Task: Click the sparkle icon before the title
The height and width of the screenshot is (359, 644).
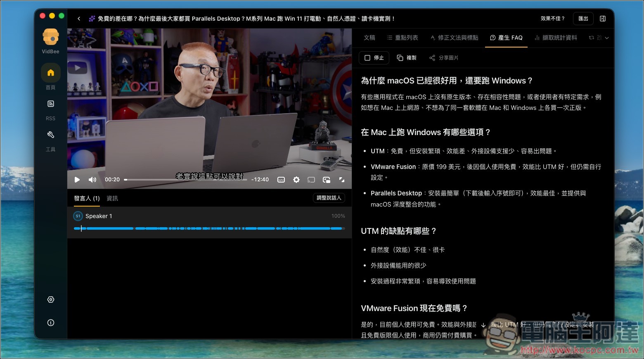Action: click(x=92, y=19)
